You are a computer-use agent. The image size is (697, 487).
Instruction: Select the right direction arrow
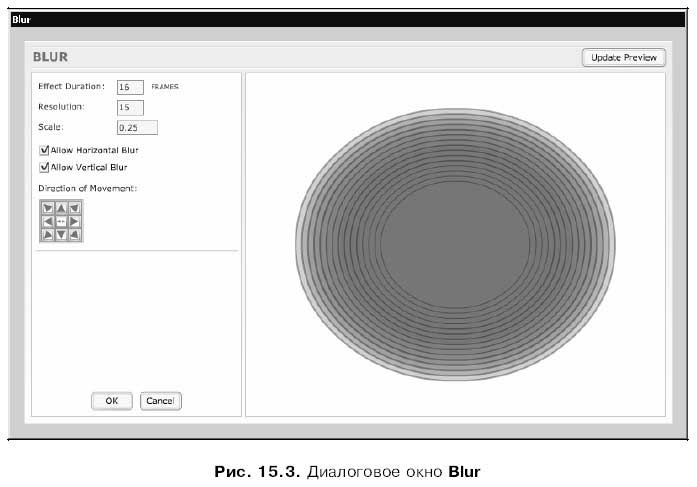click(x=75, y=221)
